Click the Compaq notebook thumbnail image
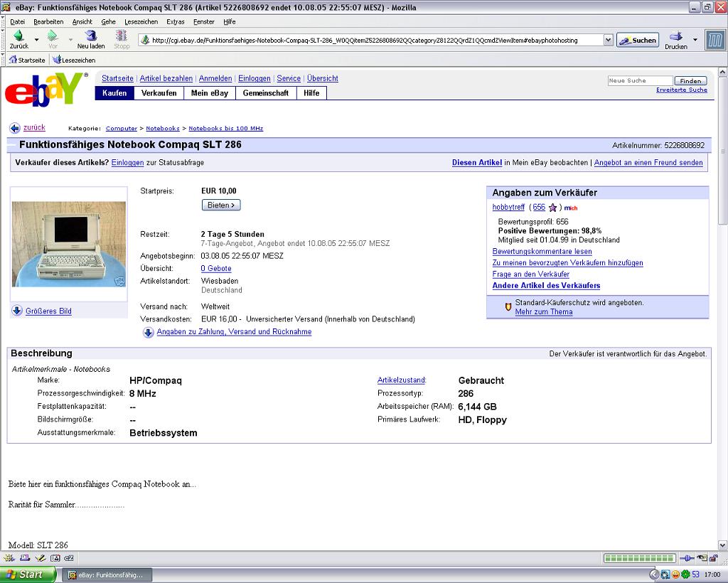Image resolution: width=728 pixels, height=583 pixels. 69,244
